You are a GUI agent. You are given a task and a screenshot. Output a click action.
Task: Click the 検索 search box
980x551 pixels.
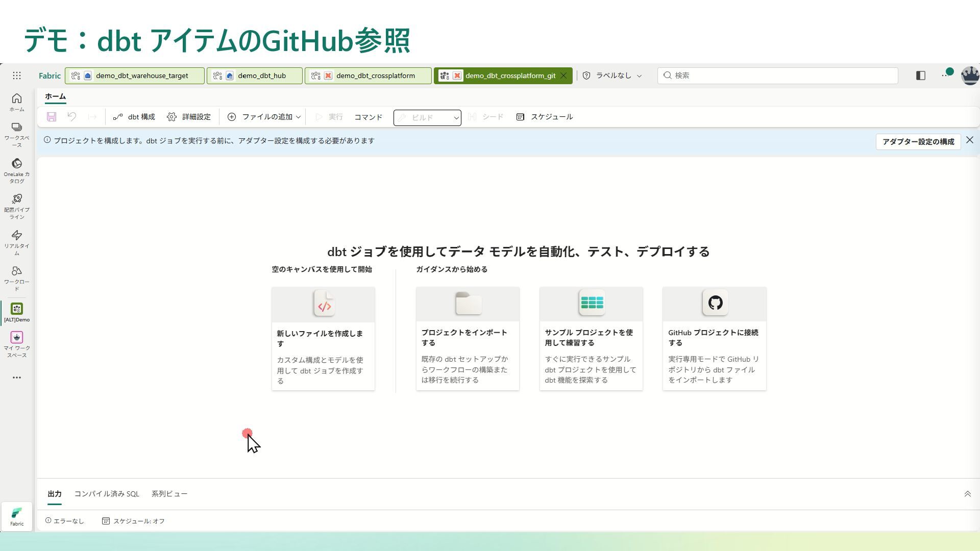(777, 76)
